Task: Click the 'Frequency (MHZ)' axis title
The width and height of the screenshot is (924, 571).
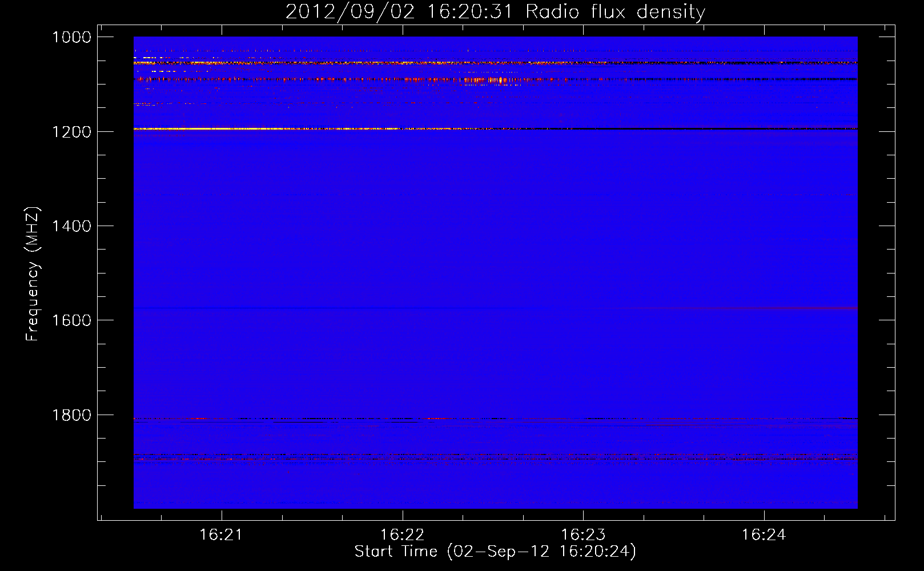Action: tap(33, 274)
